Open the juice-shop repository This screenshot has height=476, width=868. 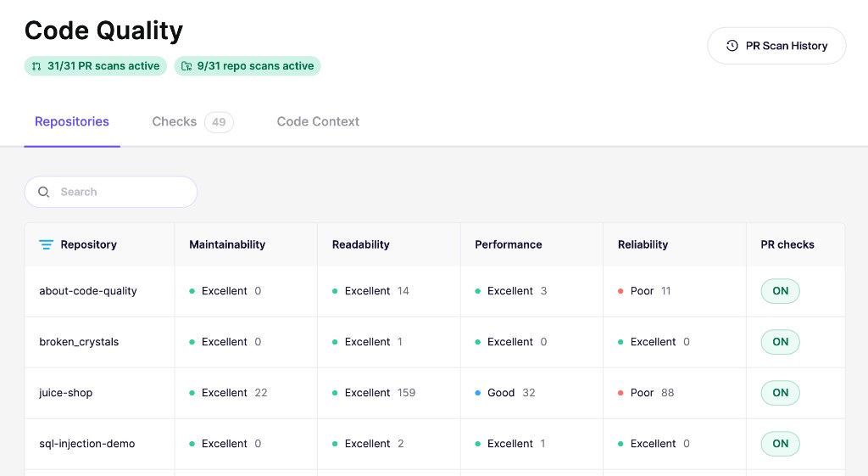click(65, 393)
